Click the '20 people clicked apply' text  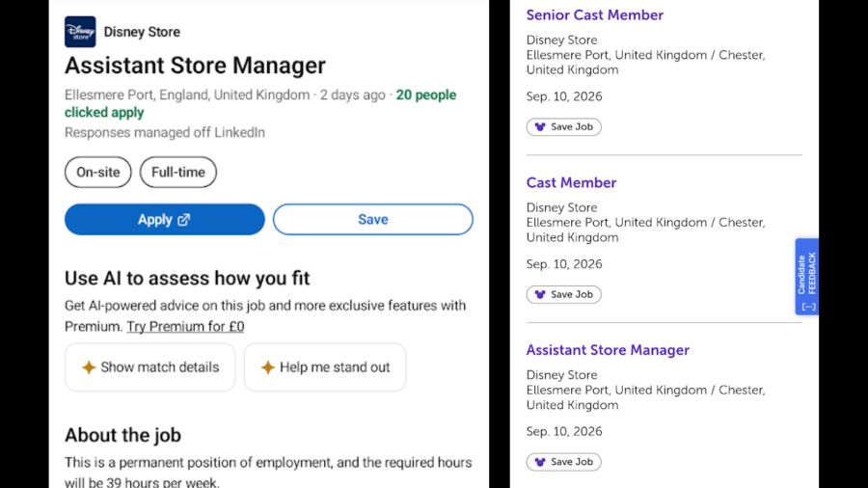tap(260, 103)
